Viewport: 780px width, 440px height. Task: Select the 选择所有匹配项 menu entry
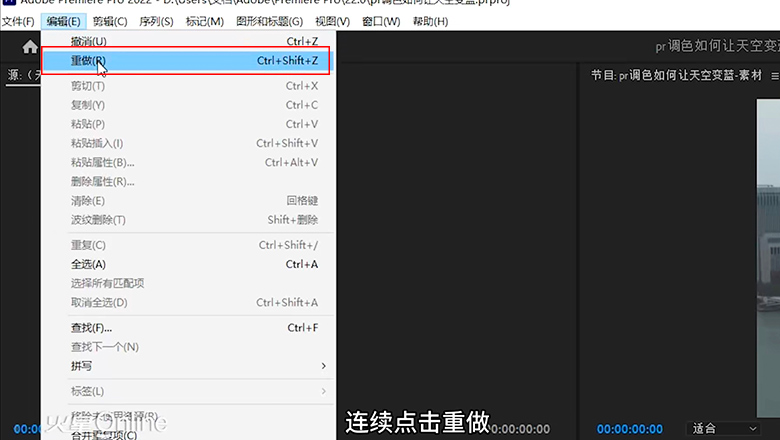click(188, 283)
